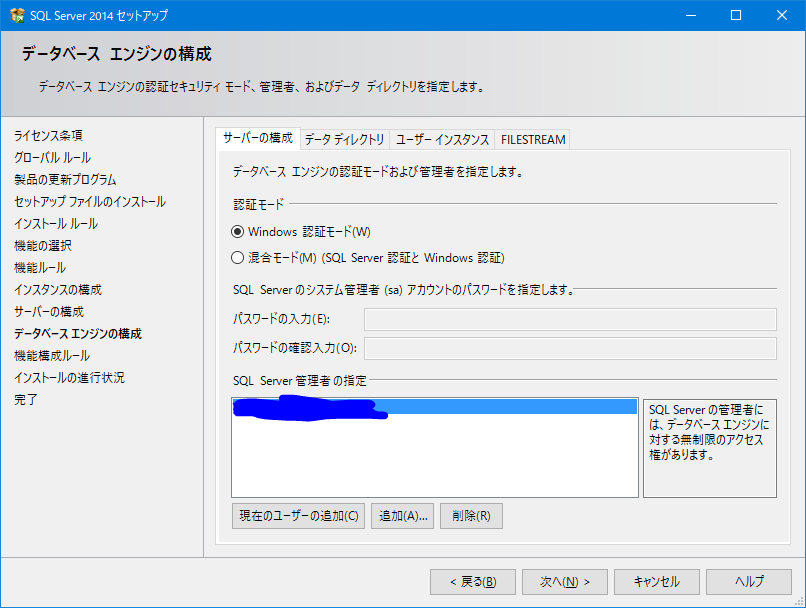Click 製品の更新プログラム step

(x=65, y=180)
